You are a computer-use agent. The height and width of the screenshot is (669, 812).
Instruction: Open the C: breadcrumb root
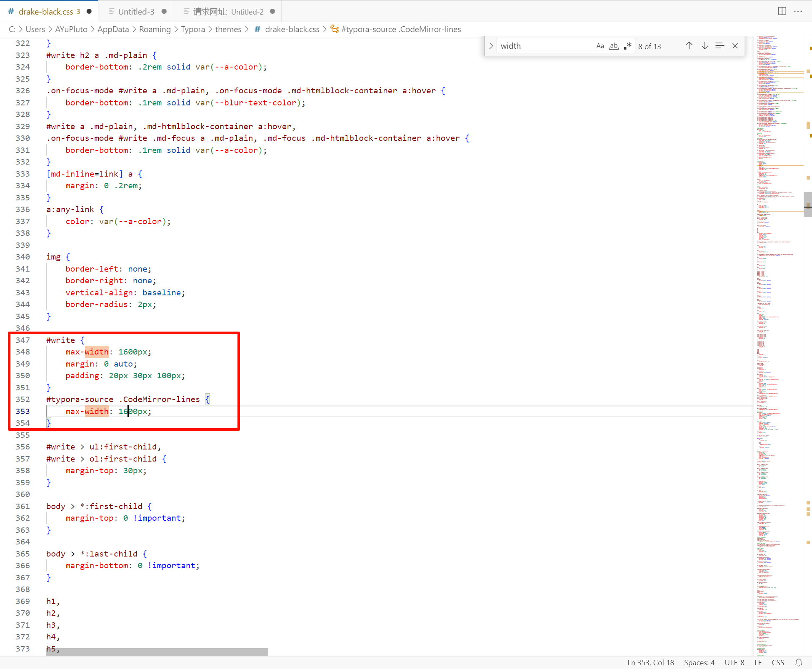(12, 29)
